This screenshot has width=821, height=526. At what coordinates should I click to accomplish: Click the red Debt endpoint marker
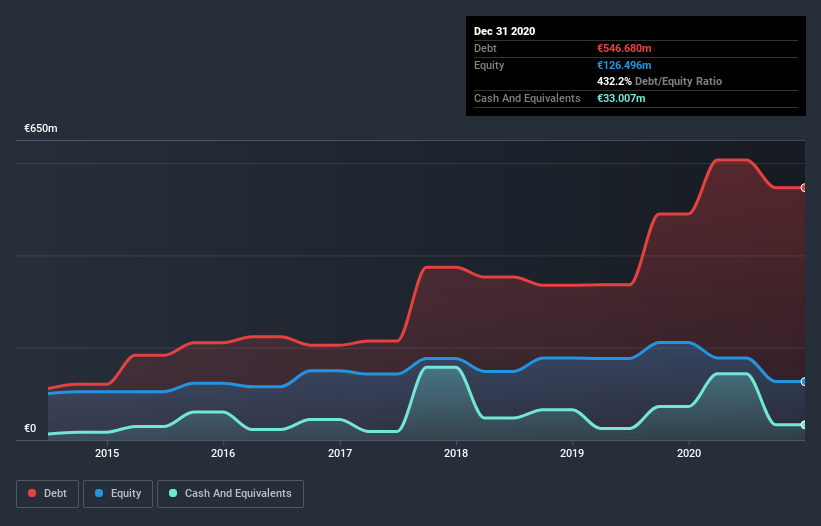coord(804,187)
